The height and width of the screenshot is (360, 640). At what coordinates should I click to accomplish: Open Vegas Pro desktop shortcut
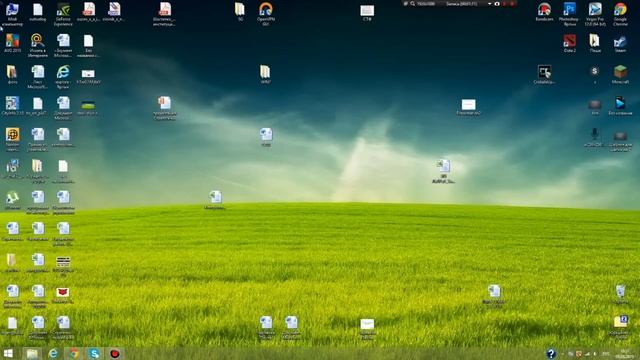[595, 13]
